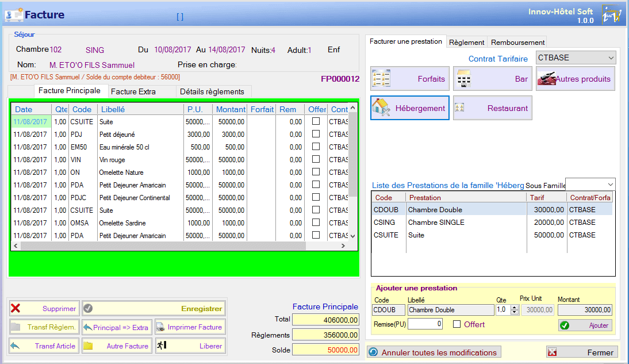629x364 pixels.
Task: Open the Restaurant prestations category
Action: pyautogui.click(x=492, y=108)
